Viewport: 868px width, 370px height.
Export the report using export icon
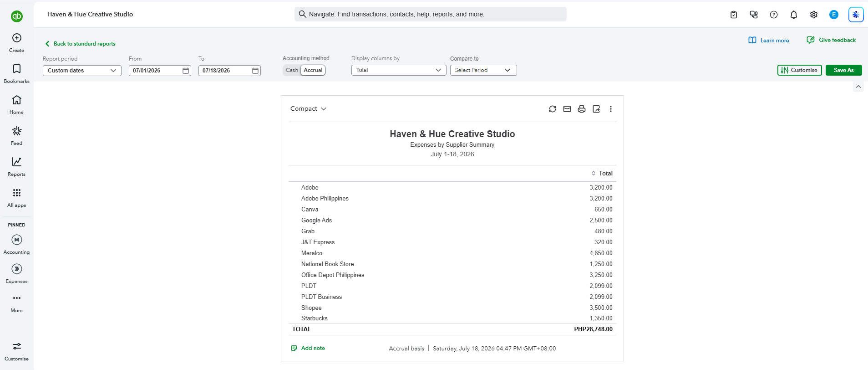click(596, 109)
